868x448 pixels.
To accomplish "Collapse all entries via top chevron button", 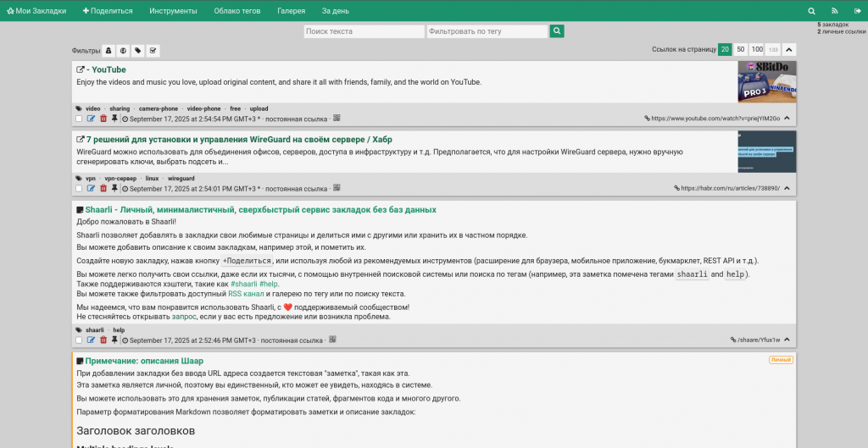I will (789, 50).
